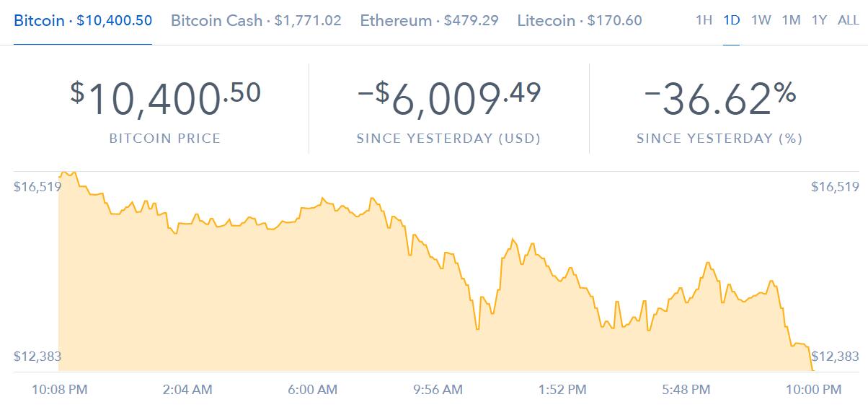
Task: Click the 5:48 PM time axis label
Action: pyautogui.click(x=686, y=390)
